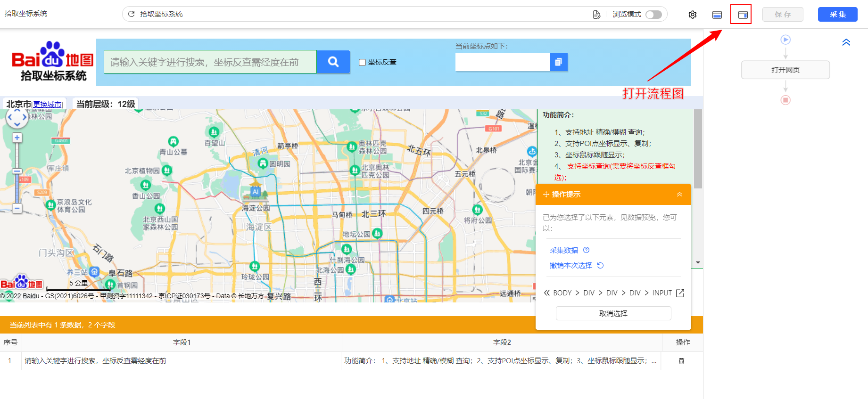Collapse the 操作提示 panel chevron
This screenshot has height=399, width=868.
click(679, 195)
